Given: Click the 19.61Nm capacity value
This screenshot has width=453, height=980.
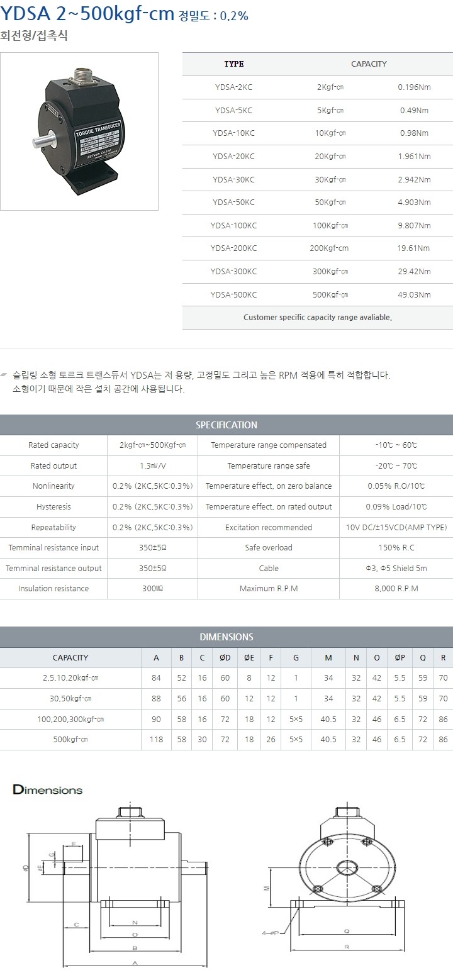Looking at the screenshot, I should 414,248.
